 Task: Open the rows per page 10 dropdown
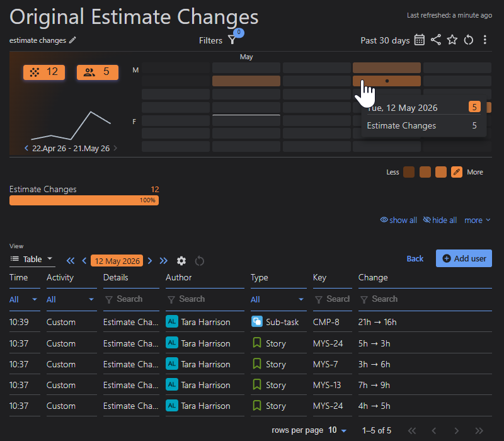[337, 430]
